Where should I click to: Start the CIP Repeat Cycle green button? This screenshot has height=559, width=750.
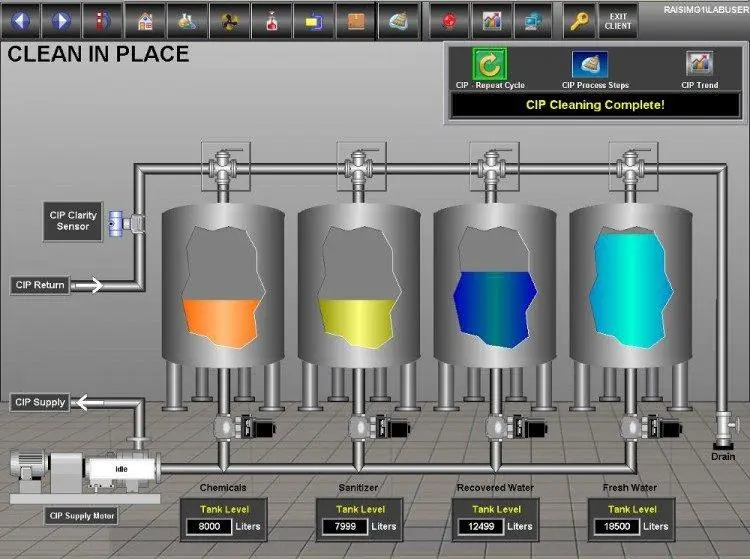(x=489, y=64)
